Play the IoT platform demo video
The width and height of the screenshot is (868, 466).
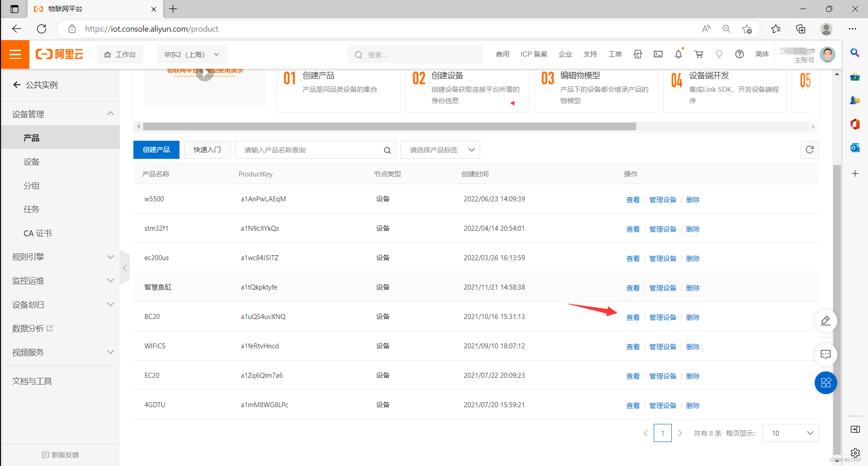(x=205, y=73)
